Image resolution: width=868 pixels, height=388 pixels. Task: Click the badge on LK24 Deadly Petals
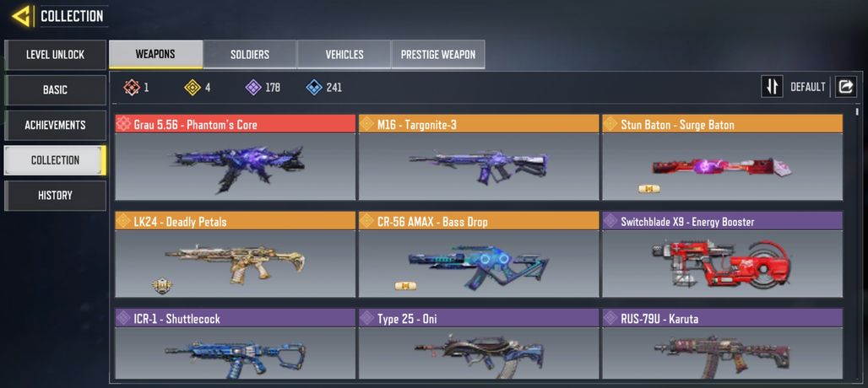click(x=161, y=285)
